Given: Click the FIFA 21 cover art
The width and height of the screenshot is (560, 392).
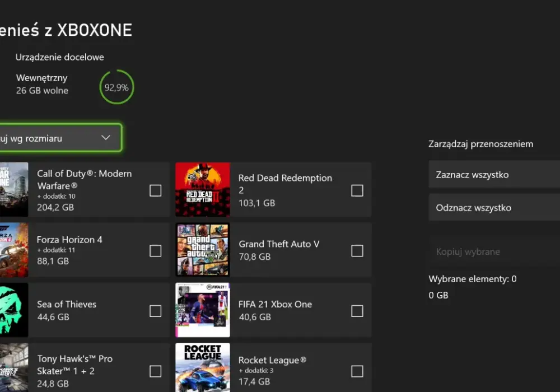Looking at the screenshot, I should pos(203,310).
